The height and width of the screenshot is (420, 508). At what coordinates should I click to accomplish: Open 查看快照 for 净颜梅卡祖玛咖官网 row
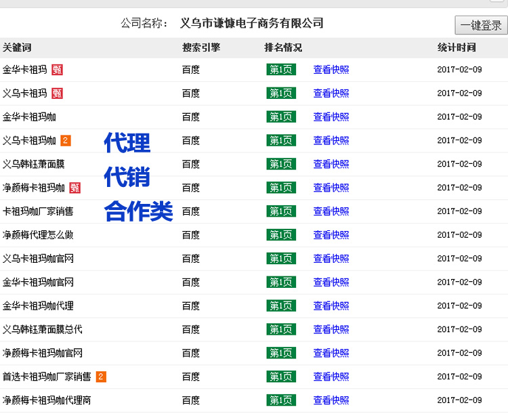point(331,353)
